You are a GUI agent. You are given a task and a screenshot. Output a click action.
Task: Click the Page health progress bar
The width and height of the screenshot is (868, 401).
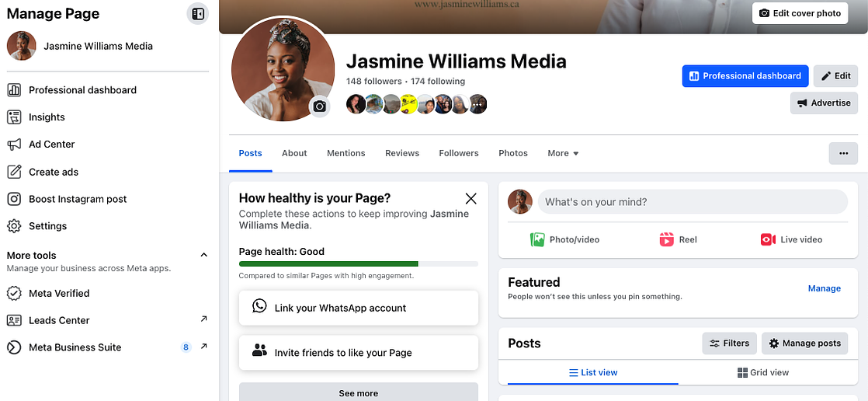coord(358,263)
